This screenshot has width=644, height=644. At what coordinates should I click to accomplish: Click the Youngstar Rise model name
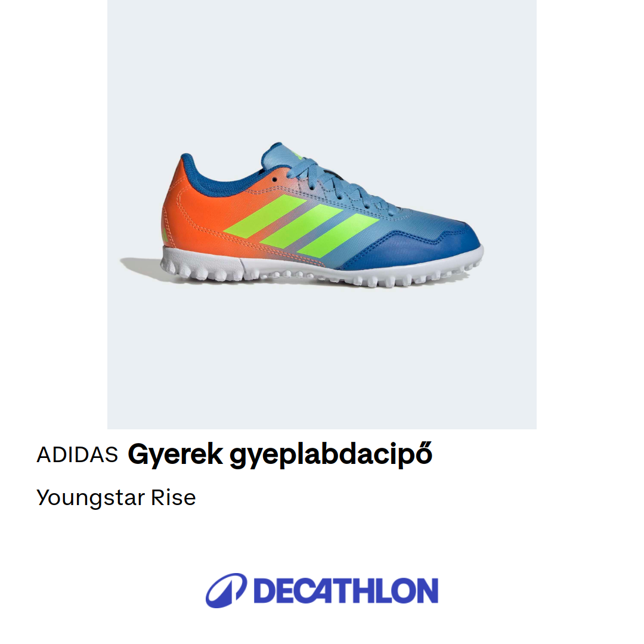[x=116, y=498]
